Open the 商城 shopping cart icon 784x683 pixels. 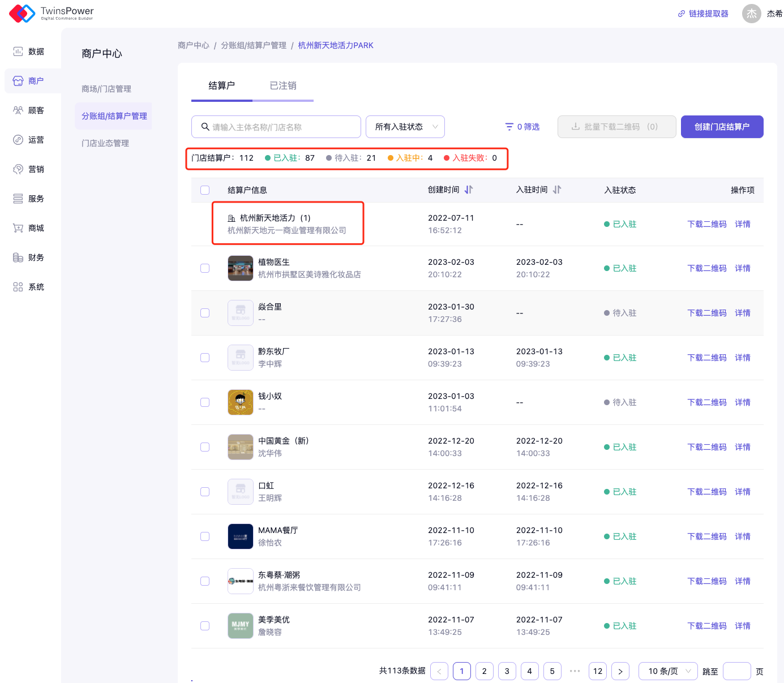click(x=18, y=228)
